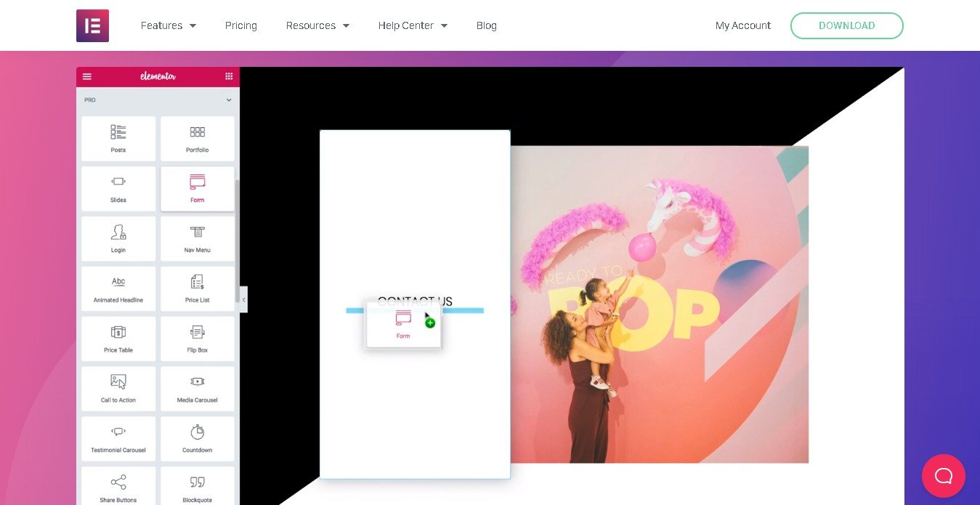Open the chat support bubble
Viewport: 980px width, 505px height.
[x=943, y=476]
